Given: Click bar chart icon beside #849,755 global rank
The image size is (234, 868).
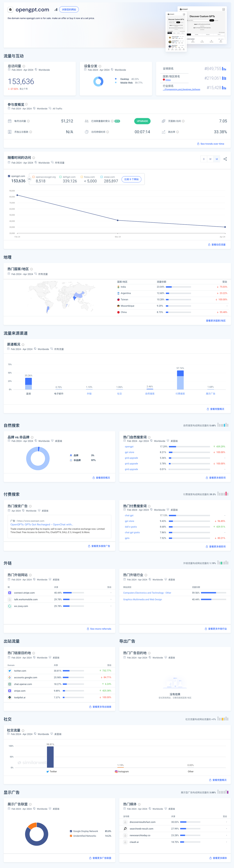Looking at the screenshot, I should click(x=224, y=69).
